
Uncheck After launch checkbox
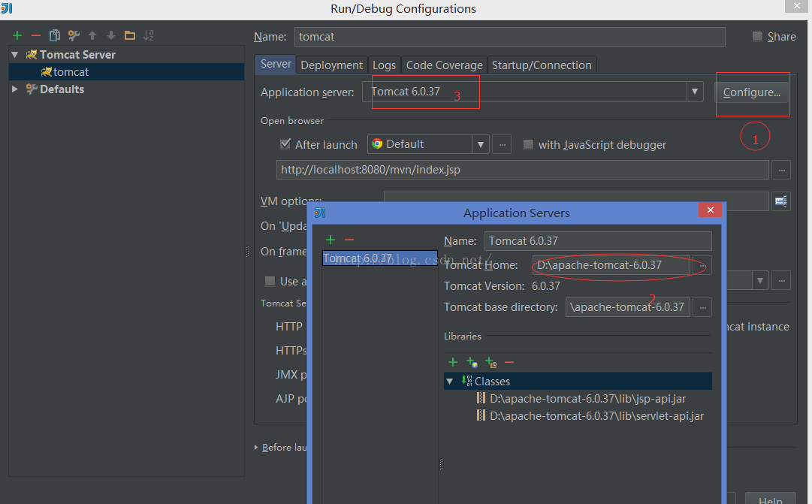[285, 144]
